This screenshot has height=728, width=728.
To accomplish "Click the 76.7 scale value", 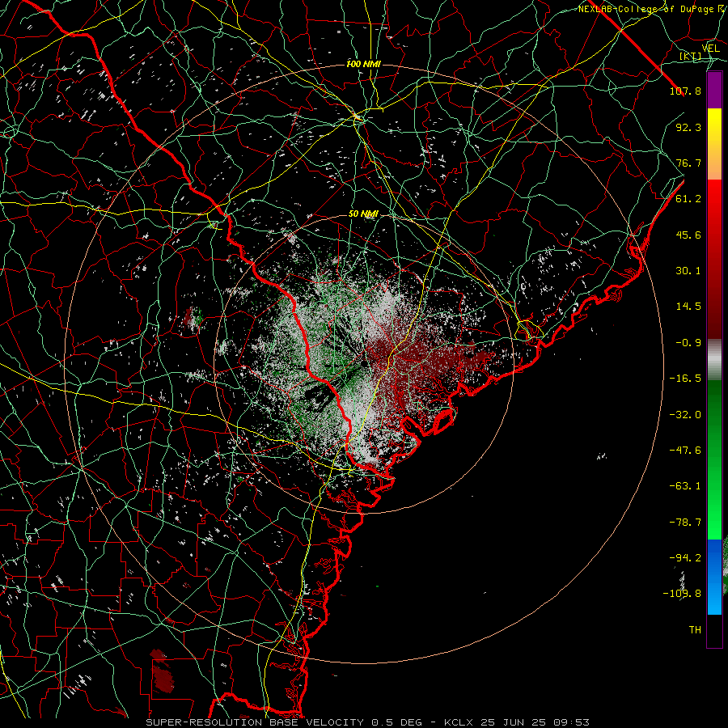I will coord(688,163).
